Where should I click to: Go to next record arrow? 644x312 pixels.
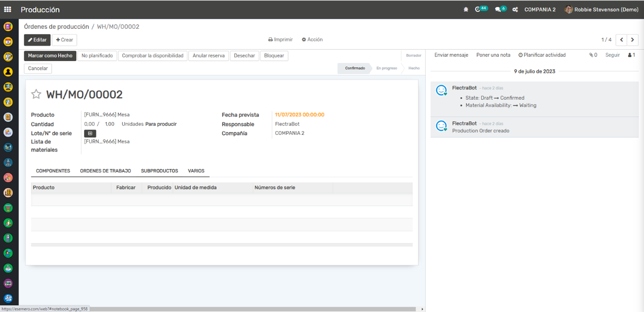(x=632, y=40)
